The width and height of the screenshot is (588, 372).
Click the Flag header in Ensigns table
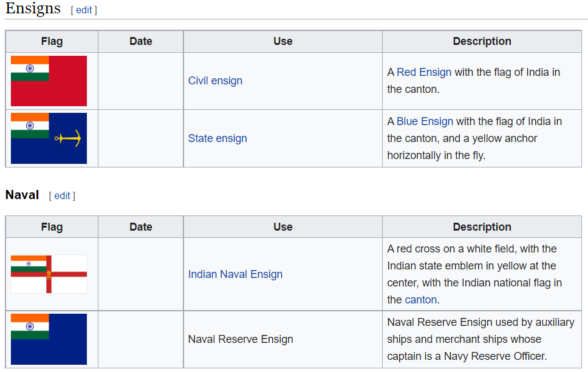point(52,41)
